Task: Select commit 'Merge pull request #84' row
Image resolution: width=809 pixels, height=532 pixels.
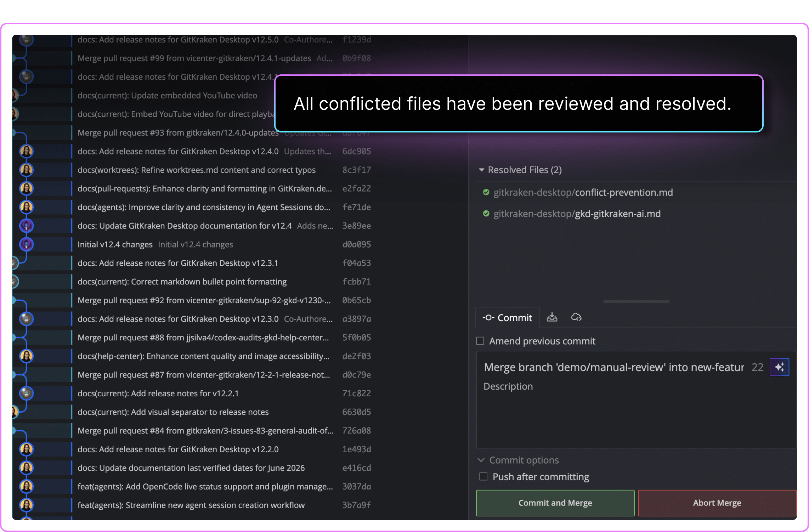Action: point(205,431)
